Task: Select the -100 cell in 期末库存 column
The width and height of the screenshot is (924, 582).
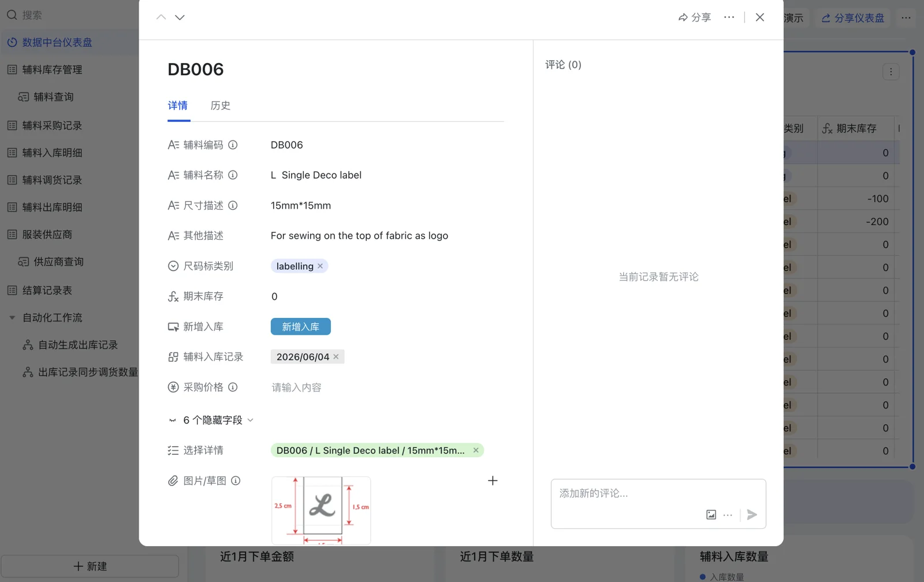Action: point(856,199)
